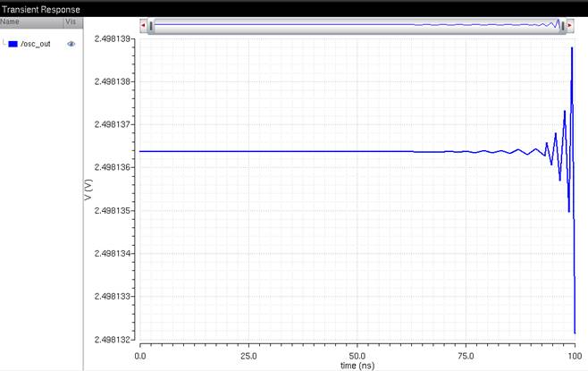588x371 pixels.
Task: Click the 0.0 tick on the time axis
Action: [x=140, y=355]
